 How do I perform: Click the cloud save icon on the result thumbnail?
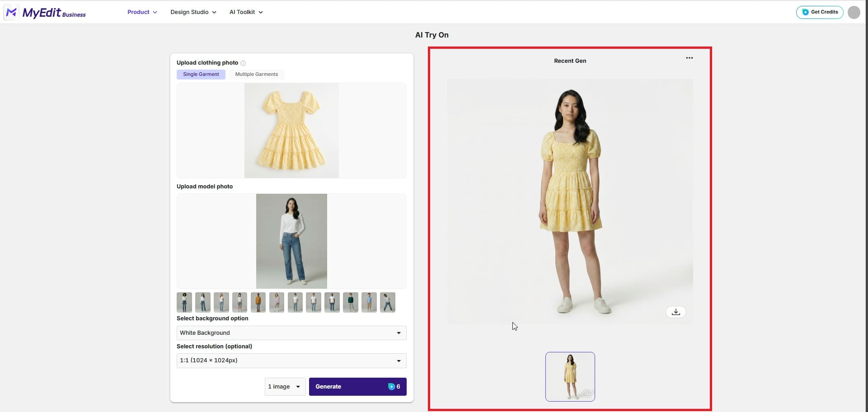coord(586,393)
